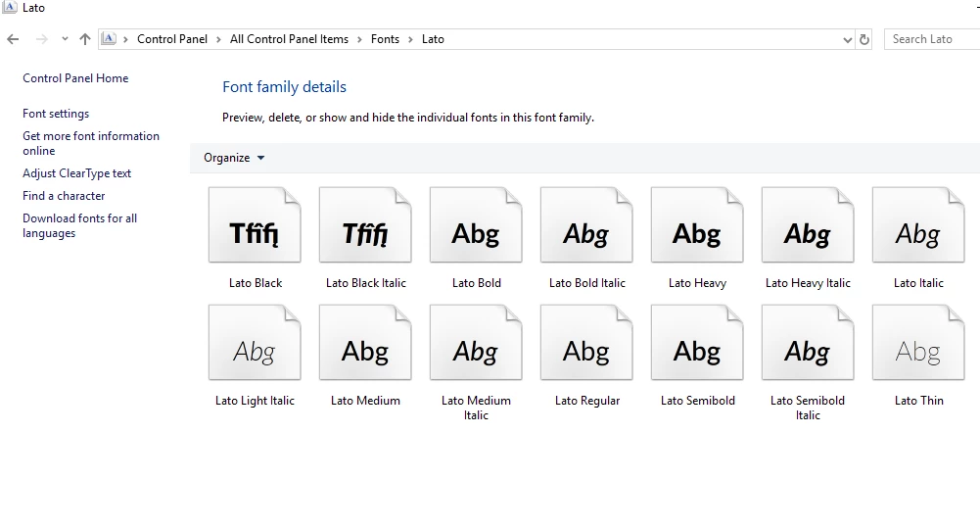Click the Lato Light Italic name label

coord(255,401)
